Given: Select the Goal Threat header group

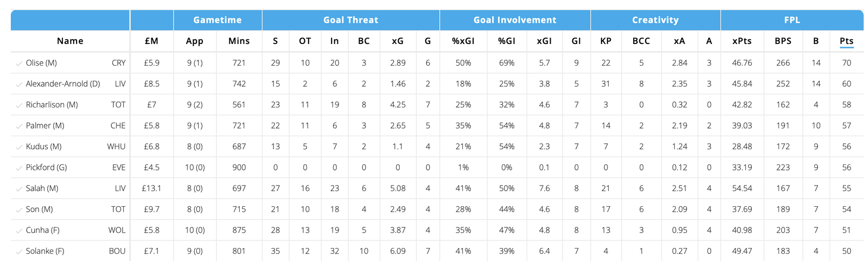Looking at the screenshot, I should tap(350, 20).
